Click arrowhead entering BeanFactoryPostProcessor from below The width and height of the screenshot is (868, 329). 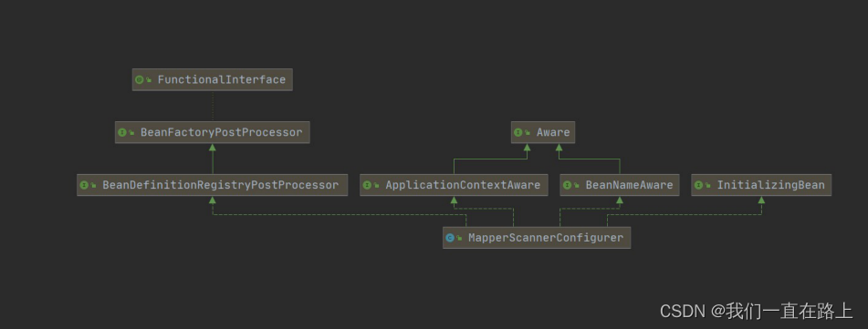pos(212,147)
